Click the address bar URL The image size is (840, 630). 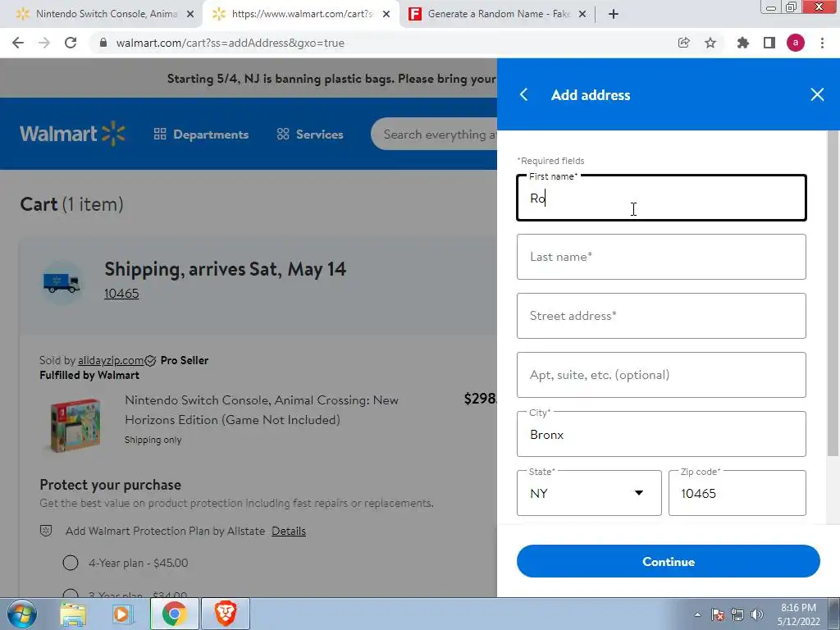231,43
